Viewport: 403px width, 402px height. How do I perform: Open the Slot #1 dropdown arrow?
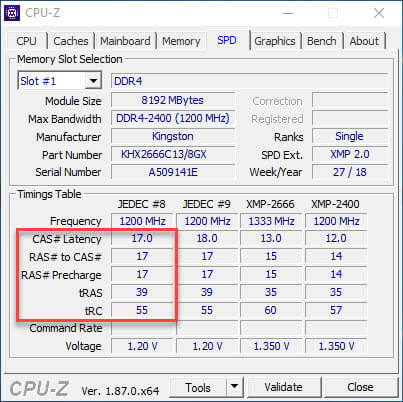point(93,81)
